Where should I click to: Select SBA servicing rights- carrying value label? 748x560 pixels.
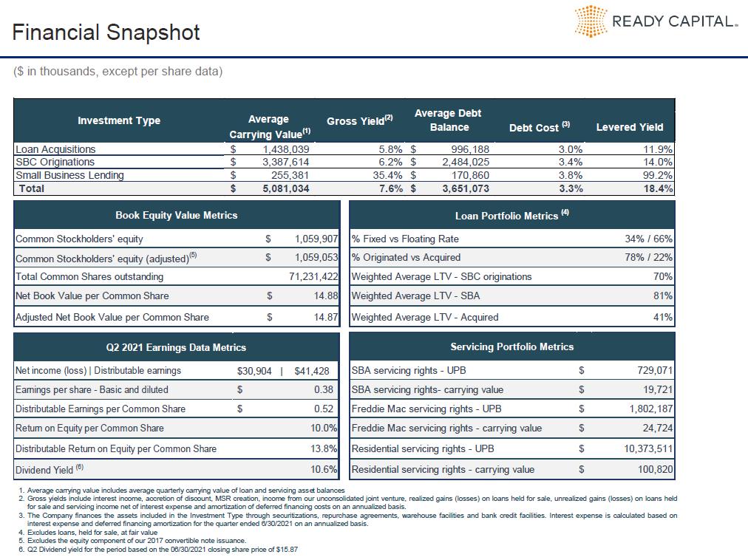[427, 390]
